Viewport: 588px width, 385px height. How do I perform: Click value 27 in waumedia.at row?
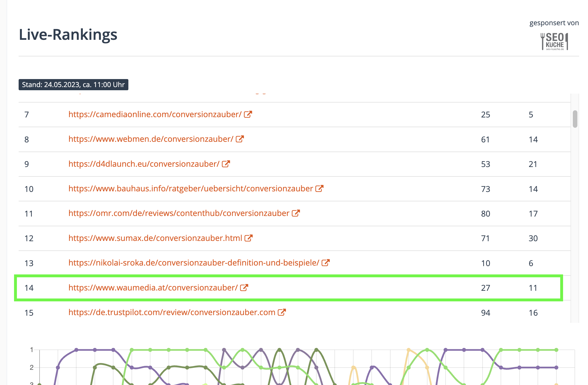click(486, 288)
